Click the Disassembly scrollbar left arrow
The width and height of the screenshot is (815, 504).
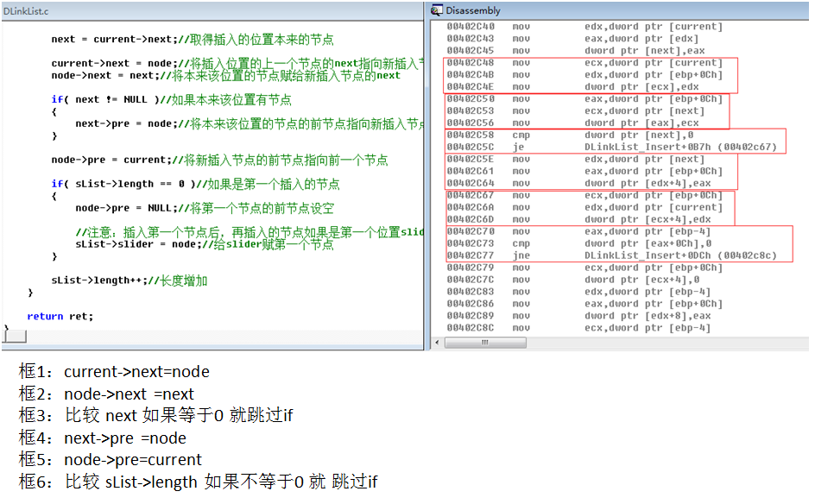point(437,343)
